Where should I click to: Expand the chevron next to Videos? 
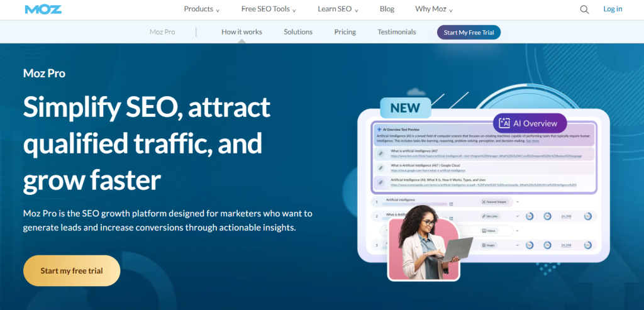coord(518,230)
